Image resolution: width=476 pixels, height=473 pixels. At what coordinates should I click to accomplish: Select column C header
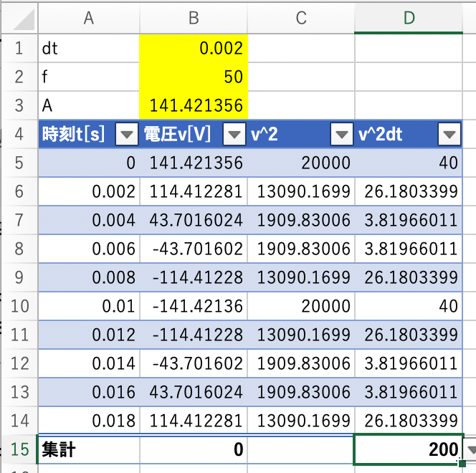301,18
